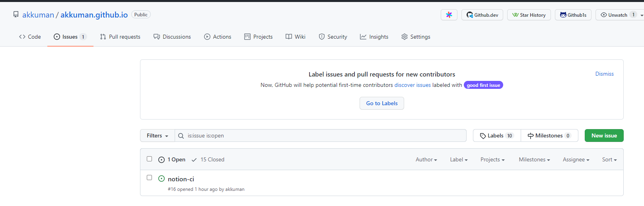
Task: Go to the Actions tab
Action: pyautogui.click(x=218, y=37)
